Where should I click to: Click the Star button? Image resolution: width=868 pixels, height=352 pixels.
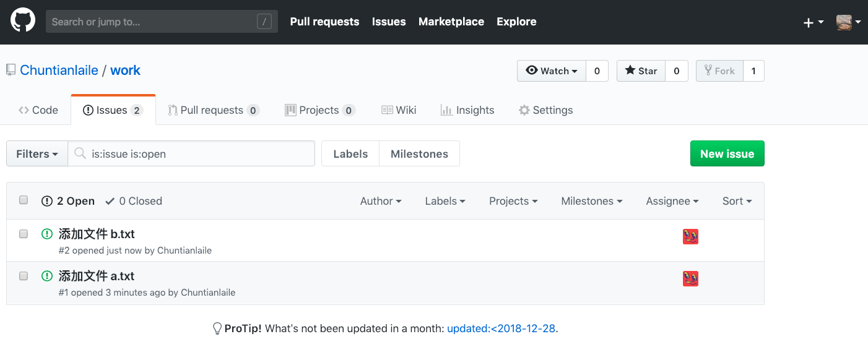[641, 71]
